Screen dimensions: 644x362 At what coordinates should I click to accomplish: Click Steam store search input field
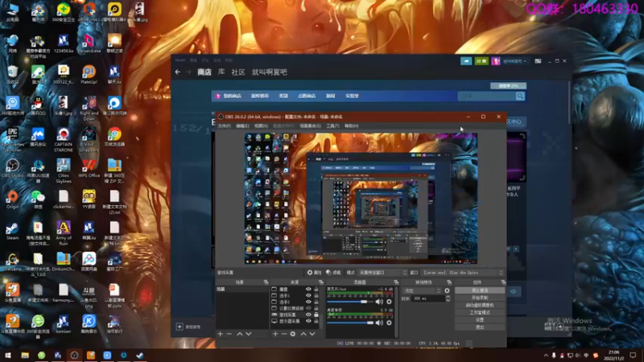tap(487, 96)
